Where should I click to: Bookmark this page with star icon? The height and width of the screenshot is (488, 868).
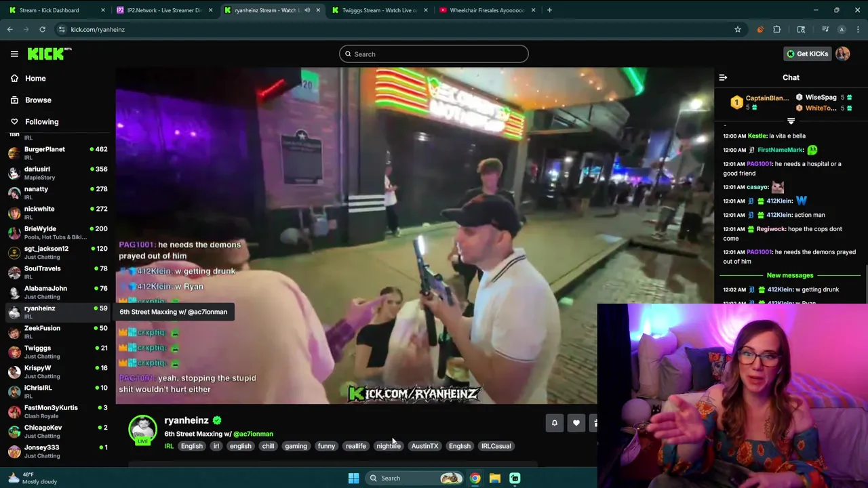pyautogui.click(x=738, y=29)
